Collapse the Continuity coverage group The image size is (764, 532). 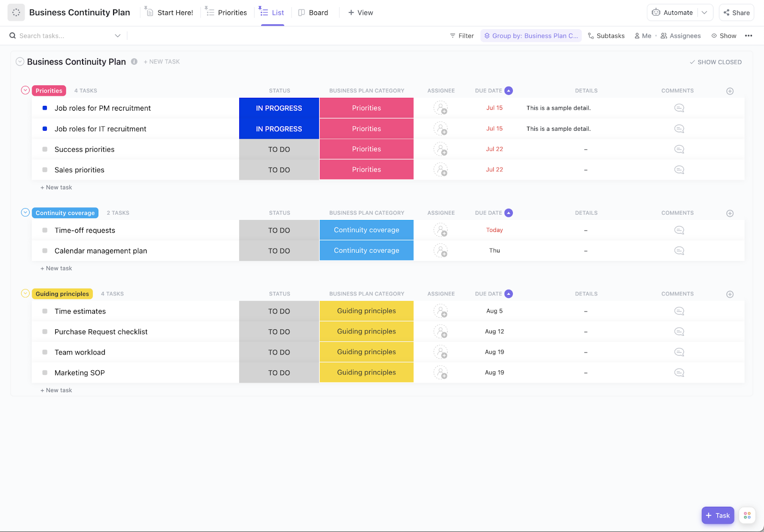[25, 212]
